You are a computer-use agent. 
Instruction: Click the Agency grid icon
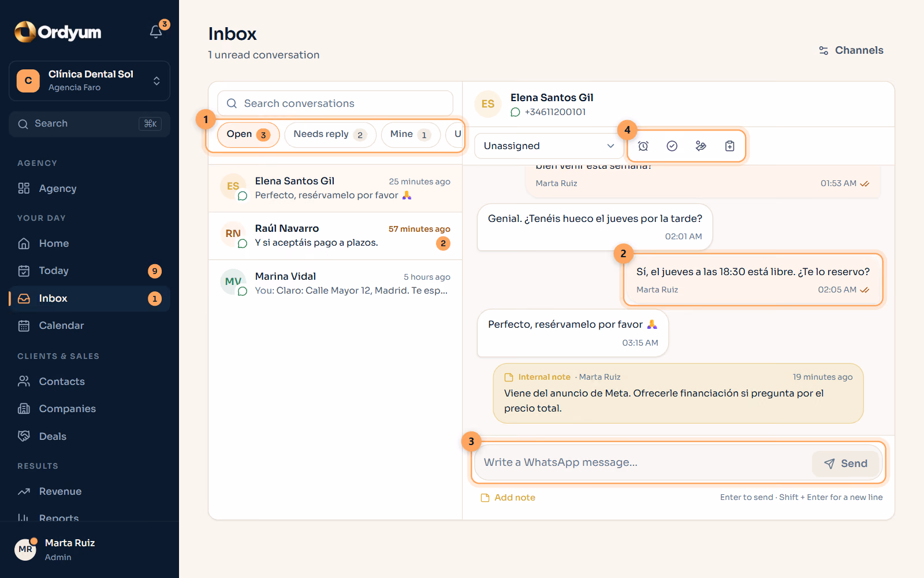(x=24, y=188)
